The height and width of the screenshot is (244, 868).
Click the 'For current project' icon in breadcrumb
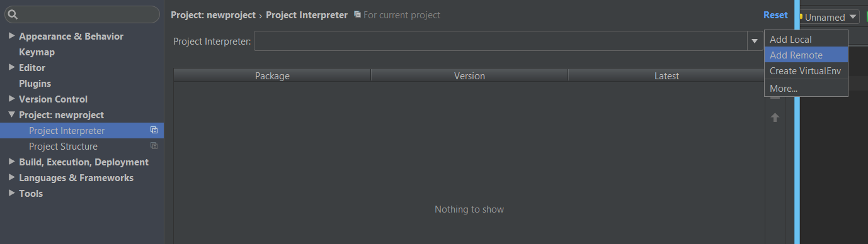(x=357, y=14)
